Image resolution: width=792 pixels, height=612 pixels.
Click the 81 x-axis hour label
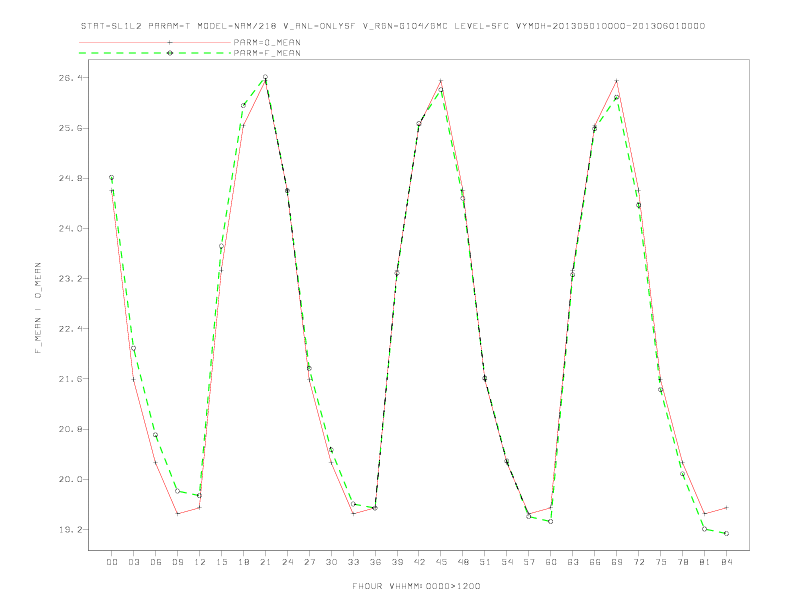click(705, 562)
